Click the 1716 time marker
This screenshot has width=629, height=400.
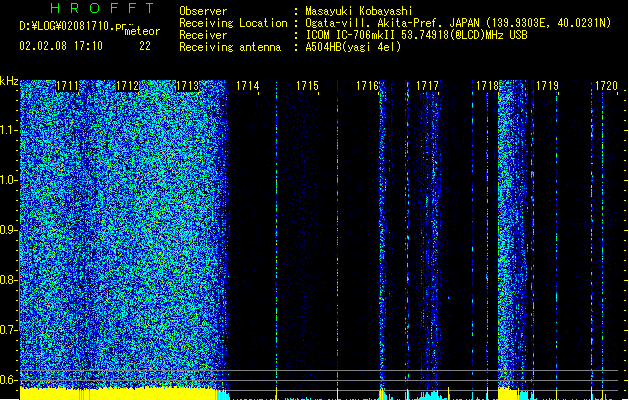pyautogui.click(x=367, y=86)
